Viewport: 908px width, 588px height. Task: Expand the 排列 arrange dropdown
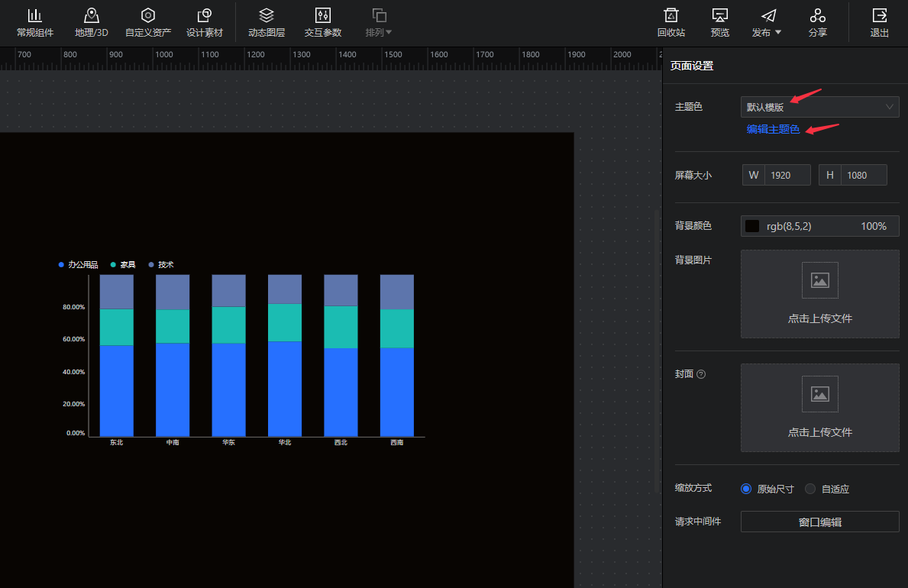click(379, 23)
